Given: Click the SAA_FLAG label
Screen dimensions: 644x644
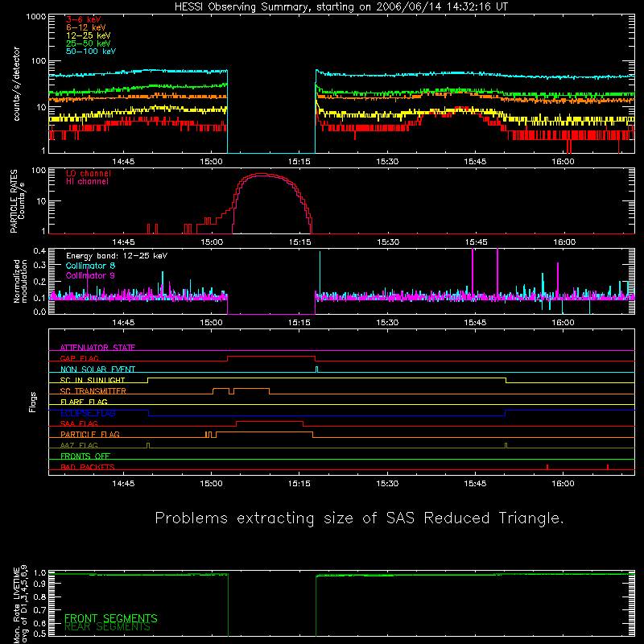Looking at the screenshot, I should (79, 423).
